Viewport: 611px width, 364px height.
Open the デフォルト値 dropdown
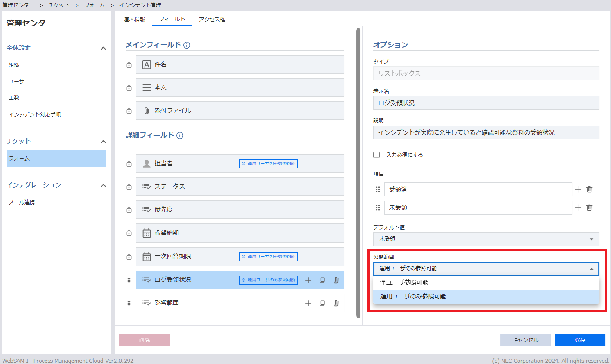point(486,239)
